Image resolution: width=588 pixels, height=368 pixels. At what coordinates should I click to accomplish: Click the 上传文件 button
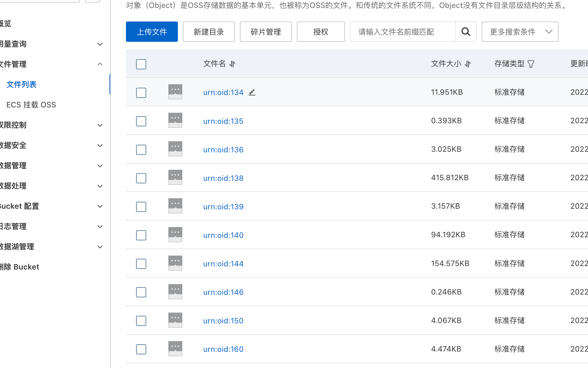(x=152, y=32)
